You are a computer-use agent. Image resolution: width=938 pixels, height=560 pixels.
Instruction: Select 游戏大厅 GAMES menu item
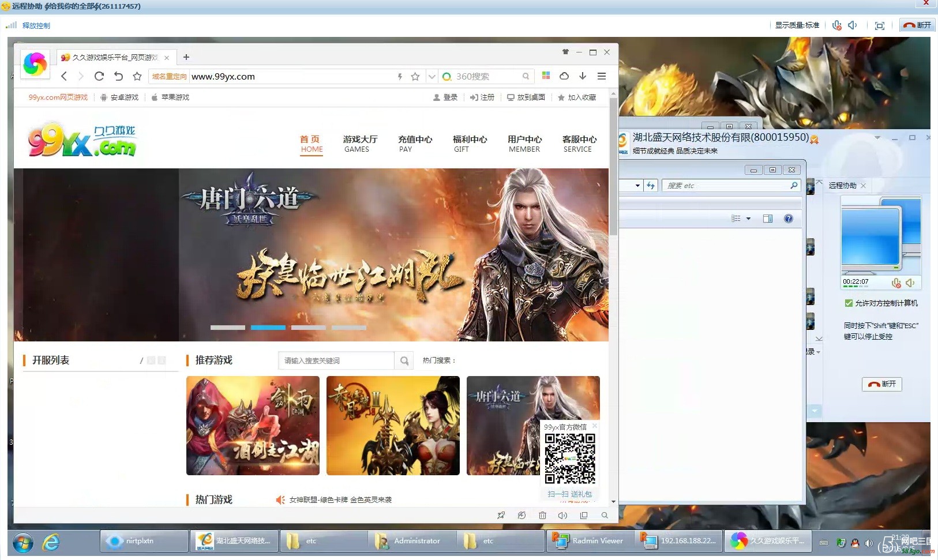360,144
